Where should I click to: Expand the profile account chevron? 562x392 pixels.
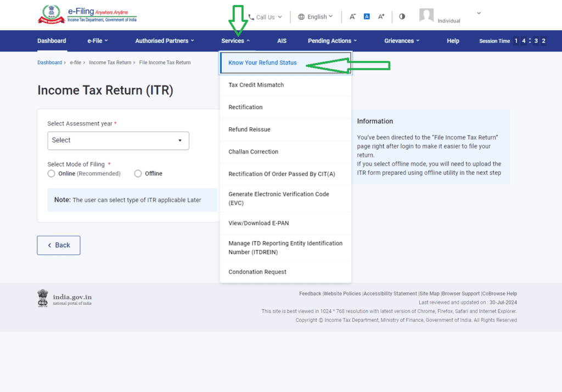click(479, 13)
